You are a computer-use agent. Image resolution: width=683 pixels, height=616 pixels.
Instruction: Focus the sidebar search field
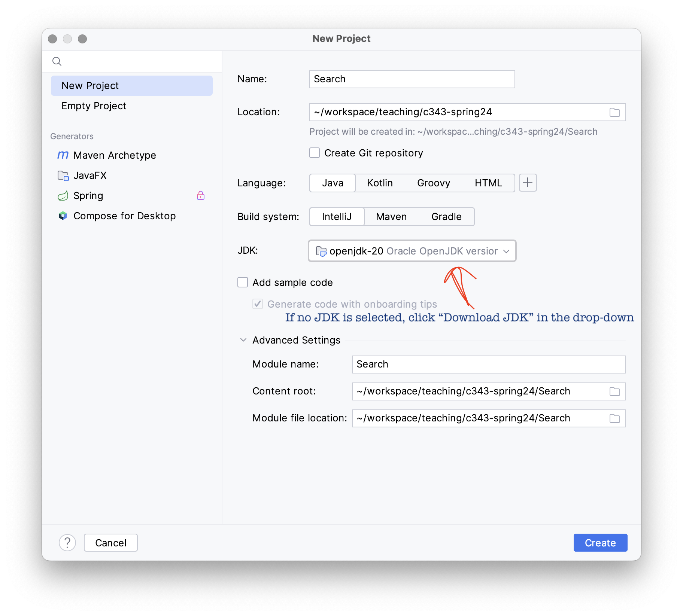click(x=132, y=61)
